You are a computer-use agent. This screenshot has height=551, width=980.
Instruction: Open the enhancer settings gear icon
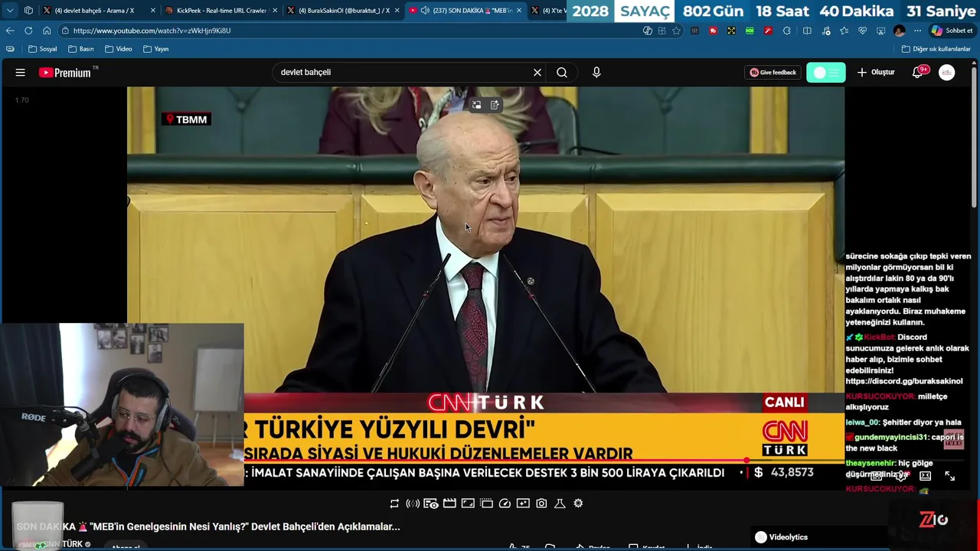click(x=578, y=504)
